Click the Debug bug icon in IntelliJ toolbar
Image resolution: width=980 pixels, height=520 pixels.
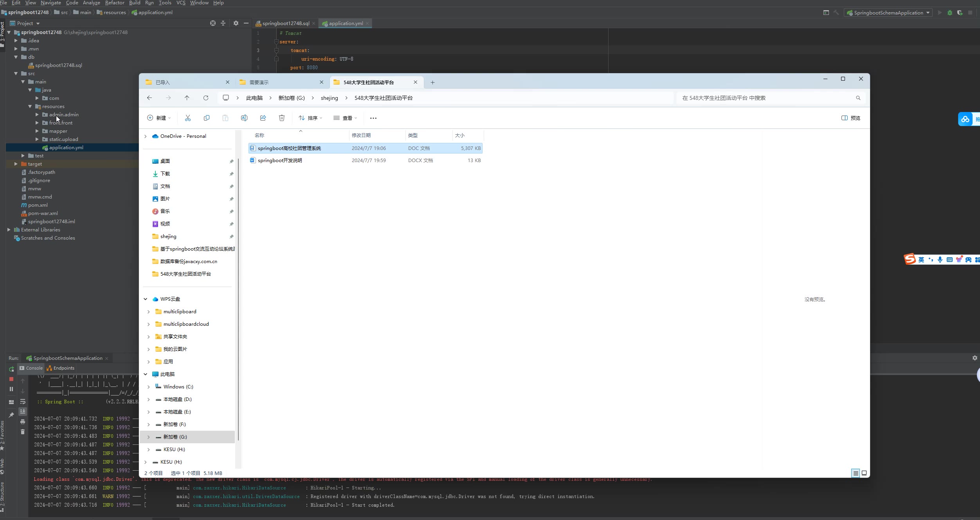pyautogui.click(x=950, y=13)
